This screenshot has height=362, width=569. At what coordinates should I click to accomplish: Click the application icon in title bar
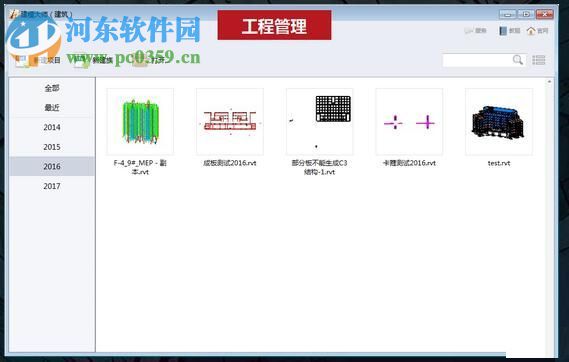pos(14,14)
